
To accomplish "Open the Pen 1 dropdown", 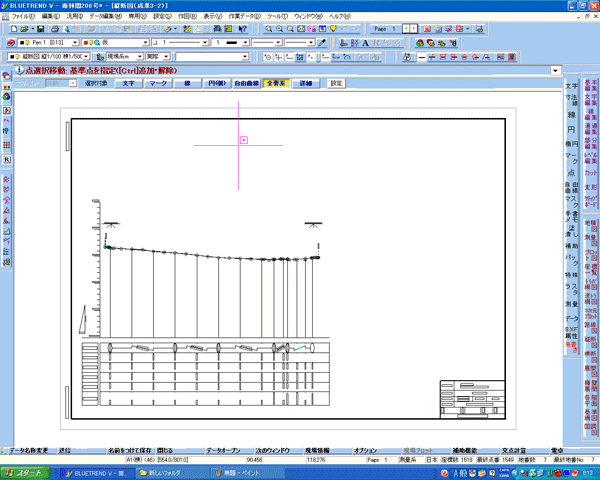I will tap(75, 42).
